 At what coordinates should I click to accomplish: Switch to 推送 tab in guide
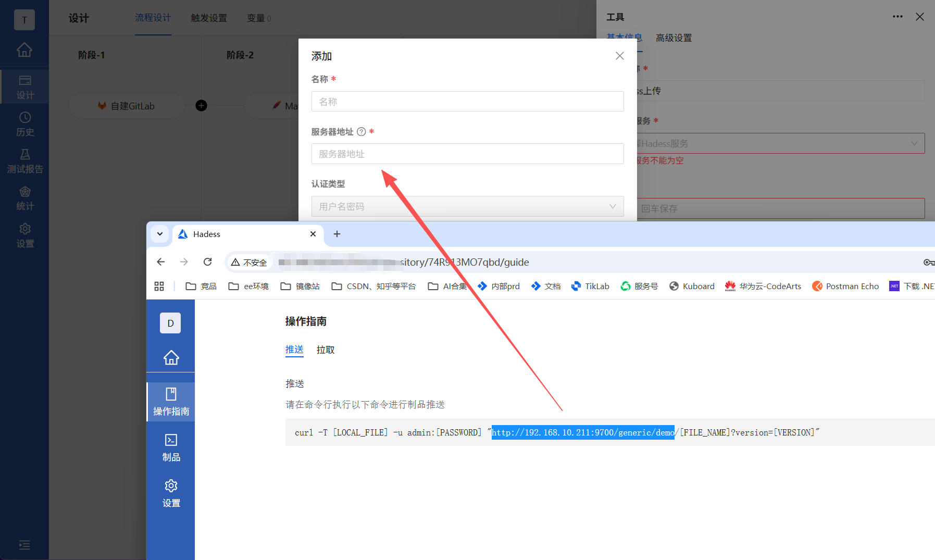tap(294, 350)
